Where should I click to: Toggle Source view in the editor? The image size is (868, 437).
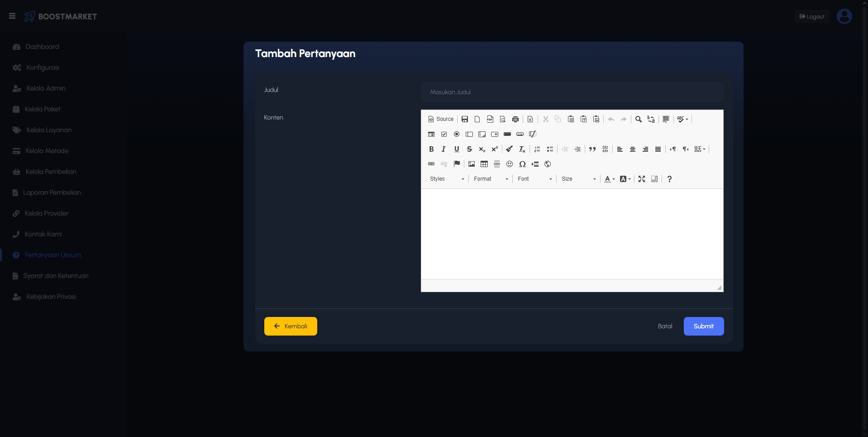pos(441,119)
